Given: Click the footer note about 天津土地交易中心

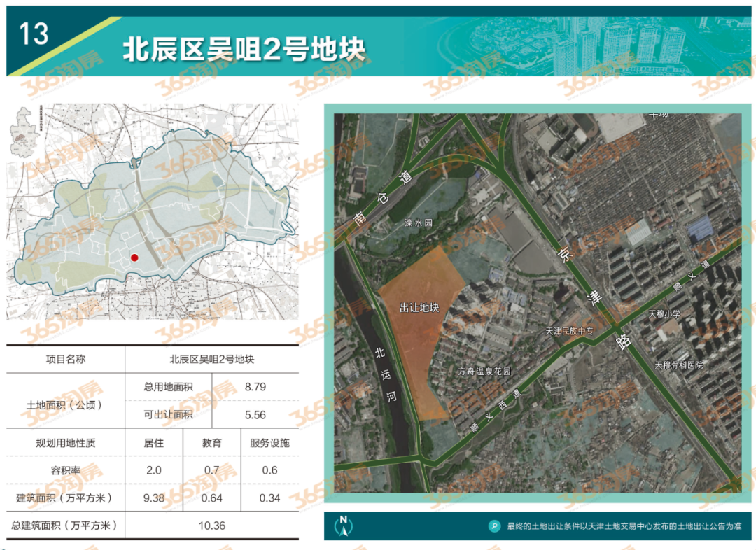Looking at the screenshot, I should click(624, 526).
